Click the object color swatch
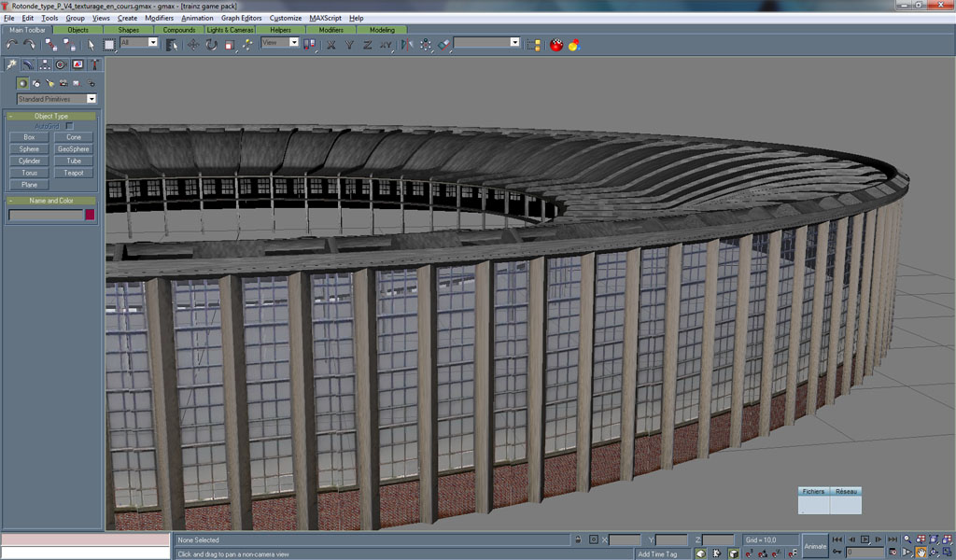The width and height of the screenshot is (956, 560). pyautogui.click(x=90, y=215)
